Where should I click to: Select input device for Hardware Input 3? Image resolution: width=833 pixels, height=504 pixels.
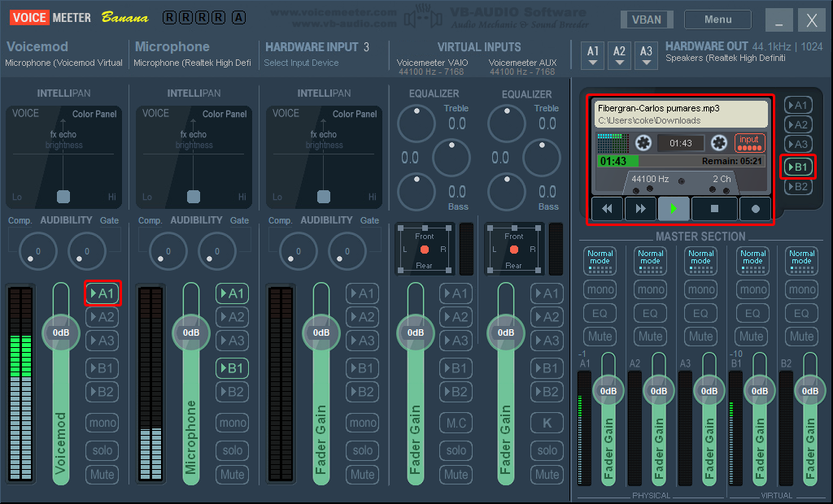click(x=301, y=63)
